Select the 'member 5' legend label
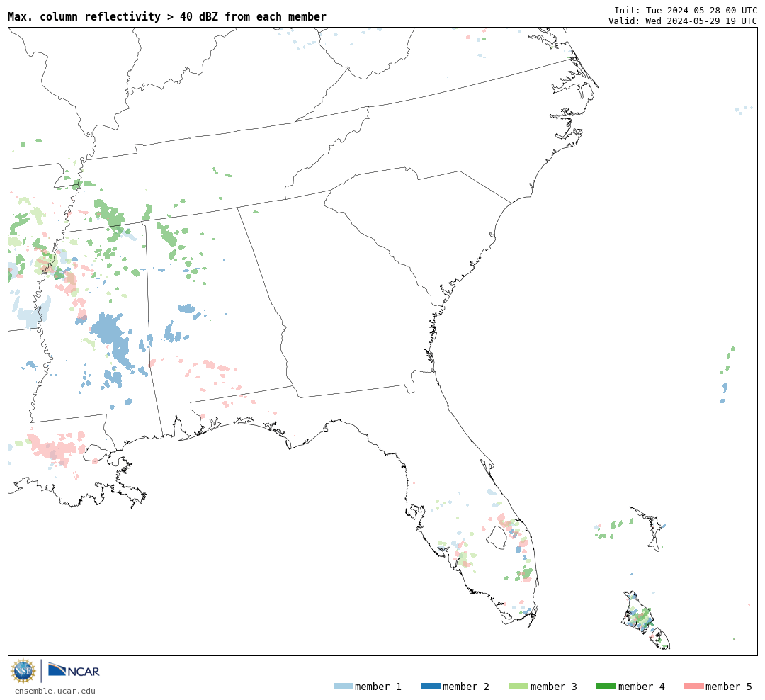This screenshot has height=700, width=765. pos(729,687)
